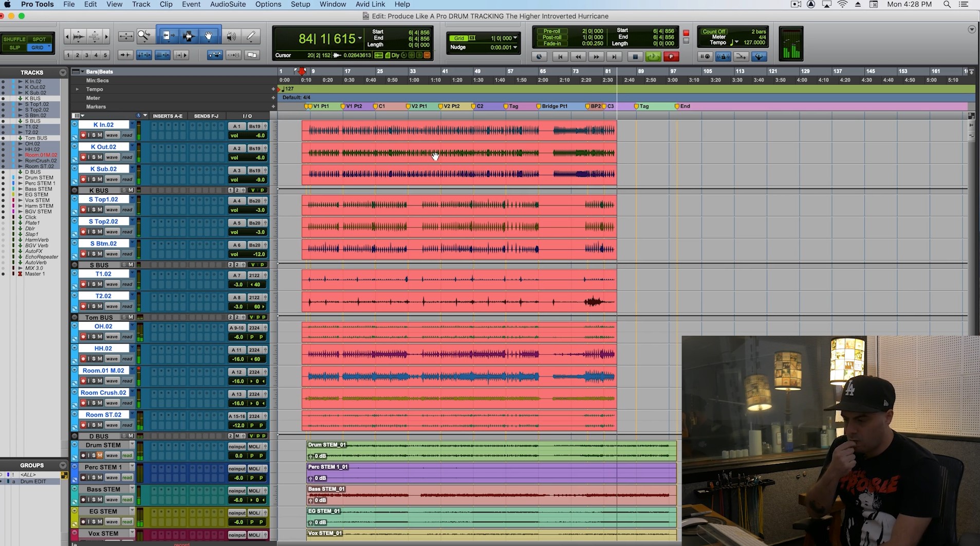Viewport: 980px width, 546px height.
Task: Select the Zoomer tool
Action: [x=144, y=36]
